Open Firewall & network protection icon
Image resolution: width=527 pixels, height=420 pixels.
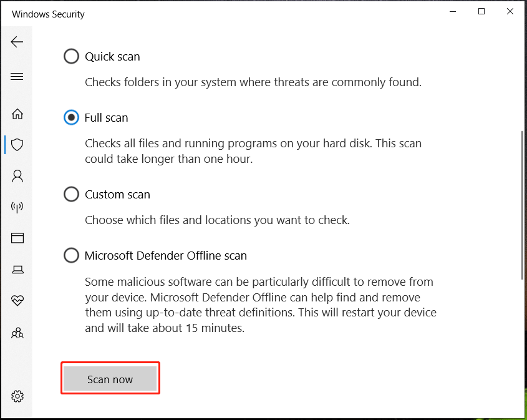17,207
